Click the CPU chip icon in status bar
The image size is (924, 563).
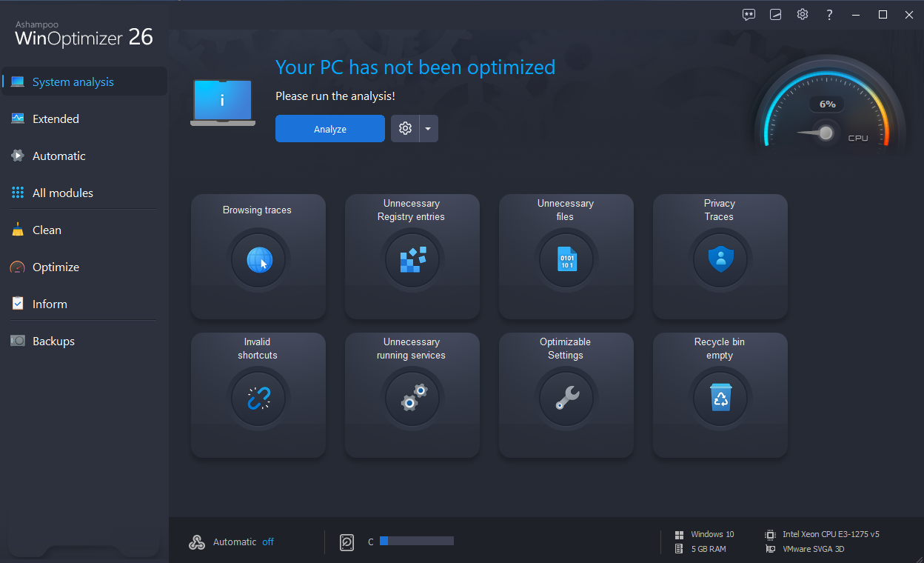coord(770,534)
